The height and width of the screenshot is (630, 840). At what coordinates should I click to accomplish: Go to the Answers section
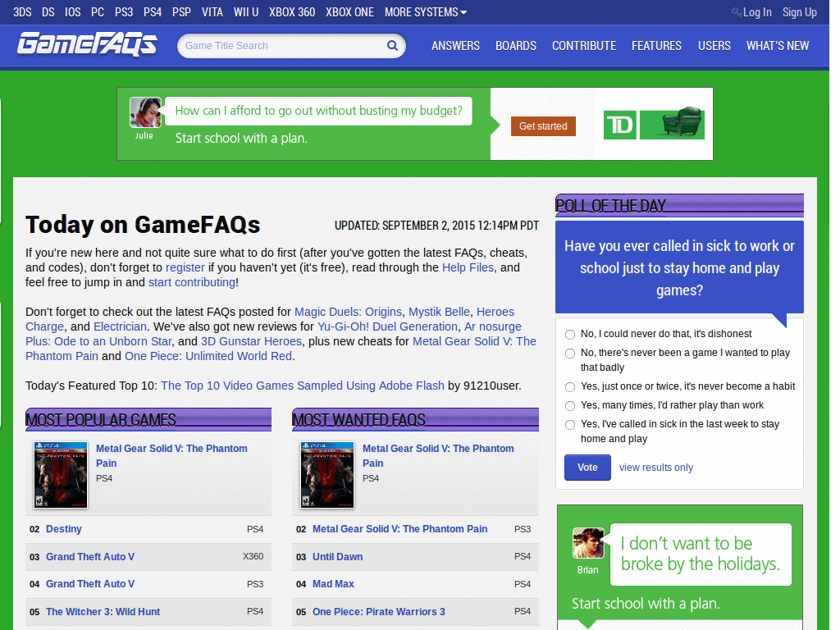click(456, 46)
